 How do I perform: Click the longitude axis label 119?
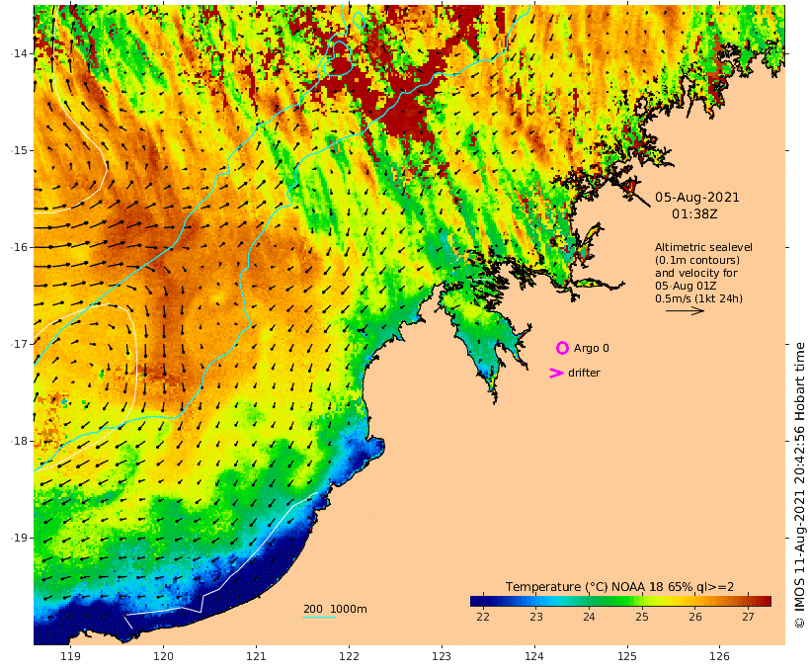click(x=70, y=656)
